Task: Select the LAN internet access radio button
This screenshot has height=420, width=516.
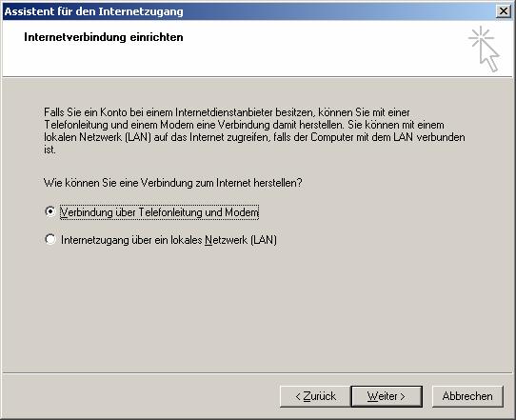Action: pos(50,239)
